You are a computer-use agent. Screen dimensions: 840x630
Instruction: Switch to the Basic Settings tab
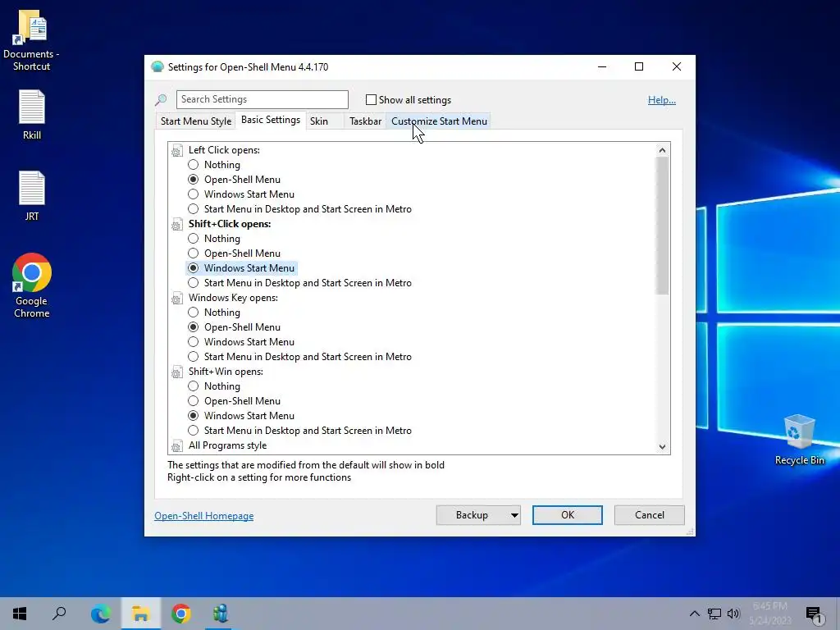pyautogui.click(x=271, y=120)
